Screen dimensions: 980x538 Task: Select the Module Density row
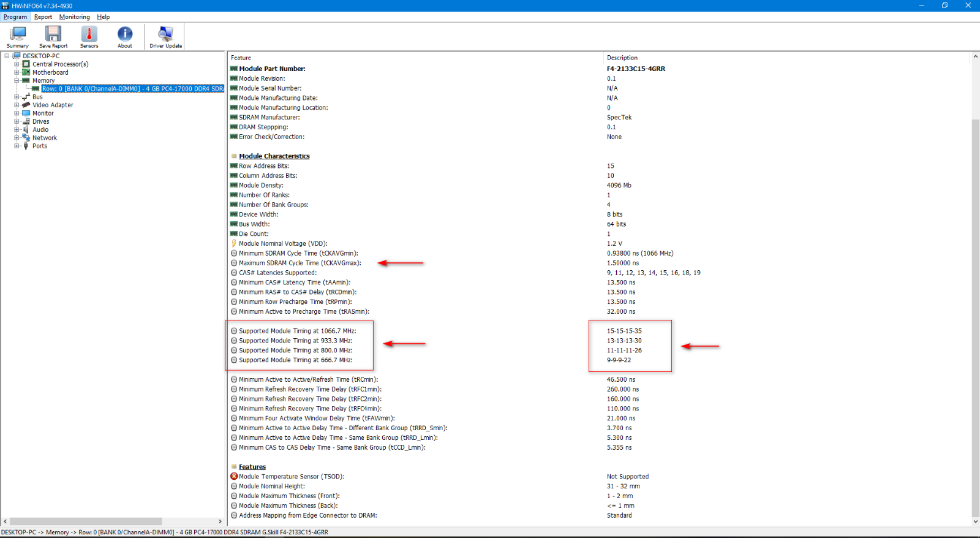click(600, 185)
